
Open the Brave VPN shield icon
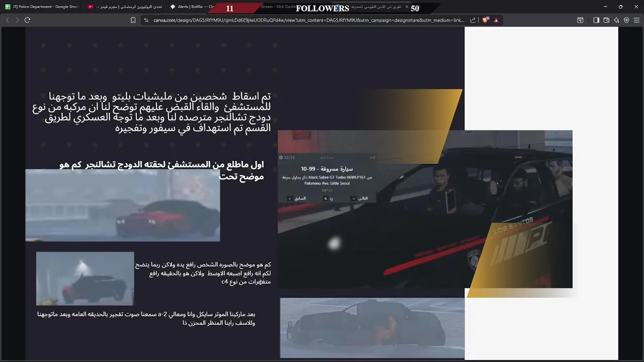626,20
